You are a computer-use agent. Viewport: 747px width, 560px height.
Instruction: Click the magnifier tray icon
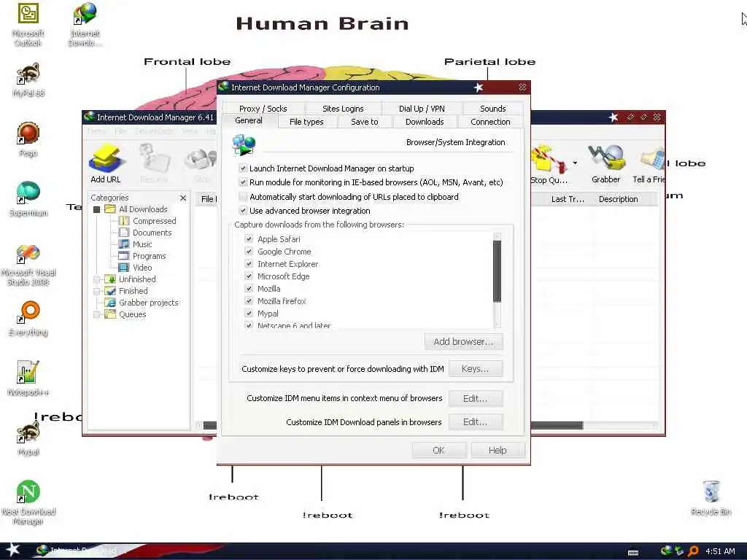(x=694, y=551)
